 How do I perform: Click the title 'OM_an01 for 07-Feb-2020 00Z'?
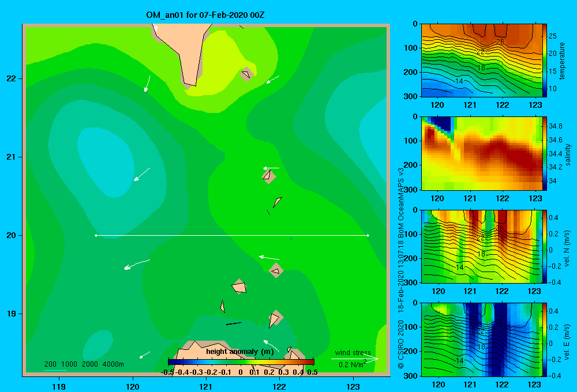(205, 15)
